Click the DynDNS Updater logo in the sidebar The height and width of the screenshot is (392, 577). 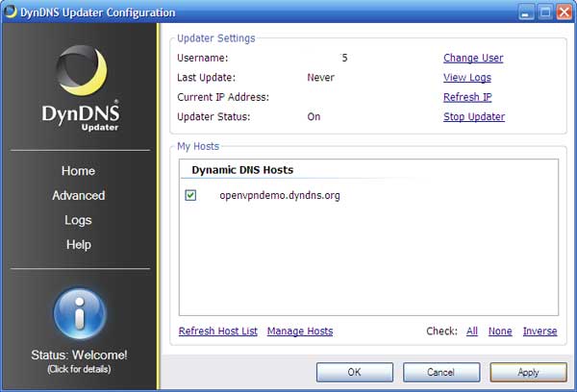pos(81,88)
